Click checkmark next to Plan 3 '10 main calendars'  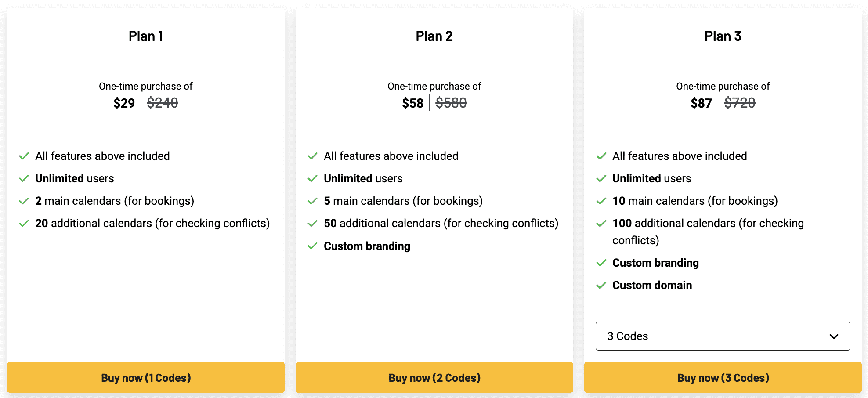(x=601, y=201)
